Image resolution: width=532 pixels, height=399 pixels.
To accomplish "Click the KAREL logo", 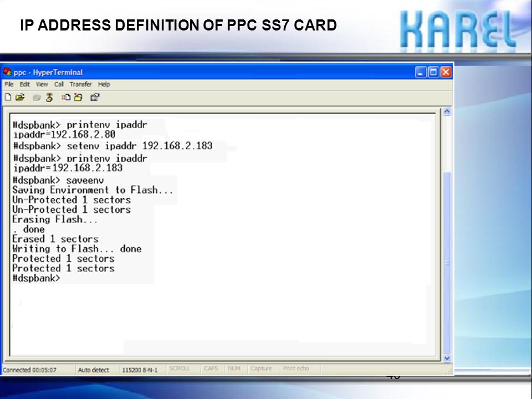I will pyautogui.click(x=458, y=30).
